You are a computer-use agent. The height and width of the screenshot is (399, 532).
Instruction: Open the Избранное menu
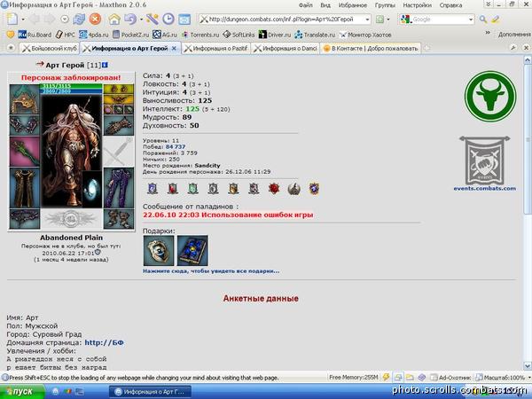coord(353,5)
